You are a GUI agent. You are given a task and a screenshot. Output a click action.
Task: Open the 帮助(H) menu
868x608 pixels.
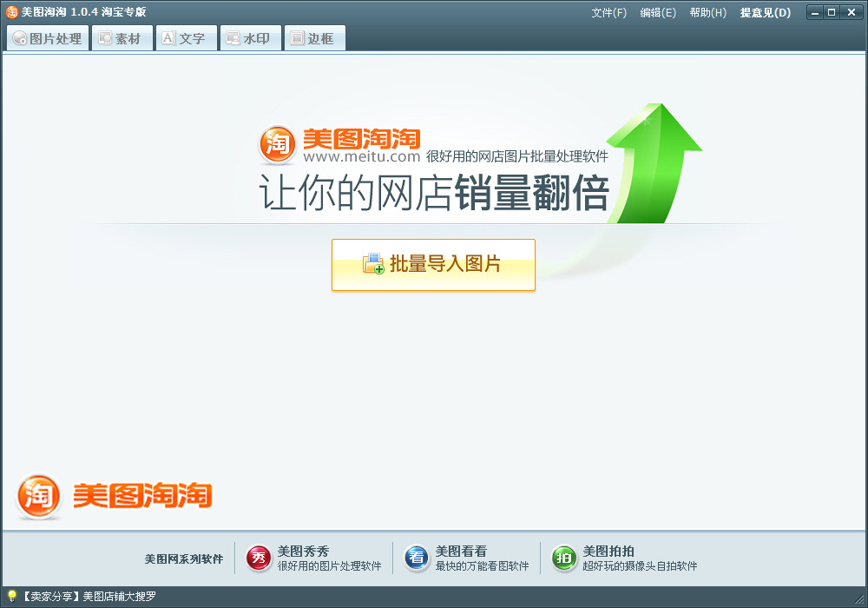click(707, 12)
